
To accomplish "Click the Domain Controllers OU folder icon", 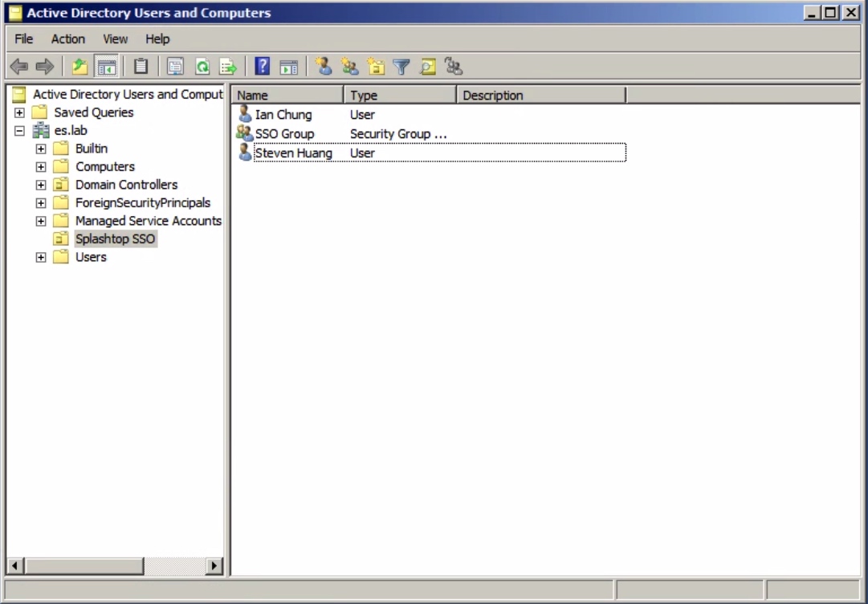I will [x=61, y=185].
